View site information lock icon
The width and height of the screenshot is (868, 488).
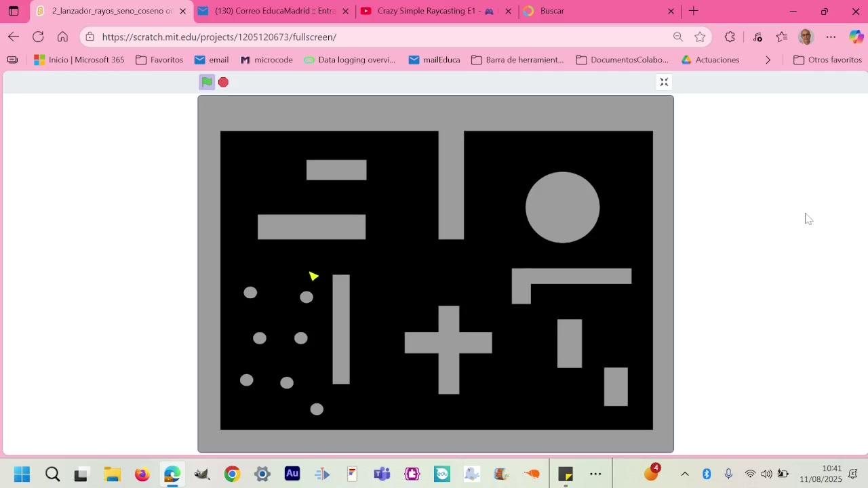tap(90, 37)
